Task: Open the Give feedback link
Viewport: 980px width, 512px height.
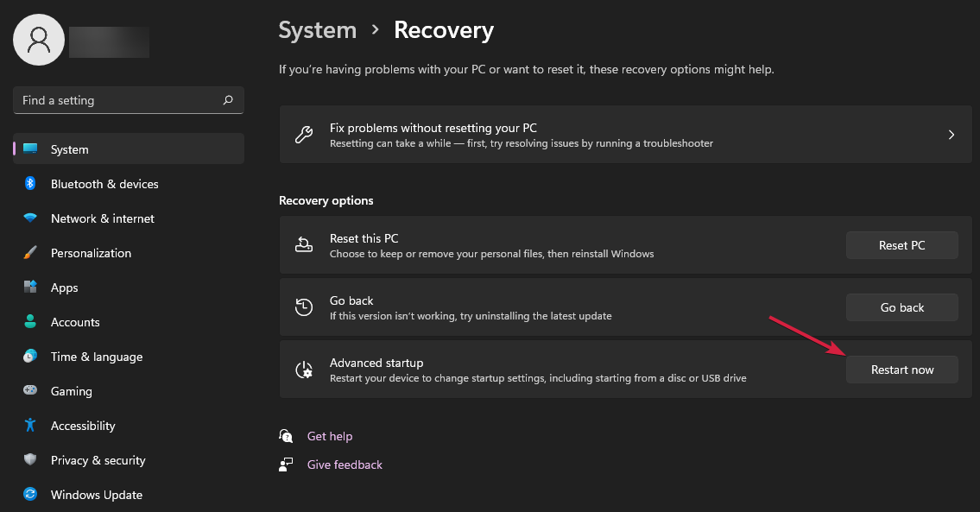Action: click(x=345, y=464)
